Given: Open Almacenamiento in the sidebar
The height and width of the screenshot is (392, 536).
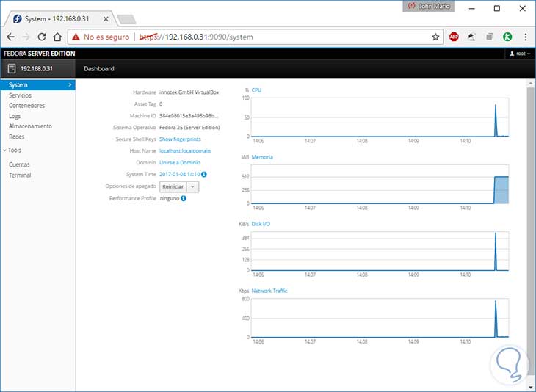Looking at the screenshot, I should 30,126.
